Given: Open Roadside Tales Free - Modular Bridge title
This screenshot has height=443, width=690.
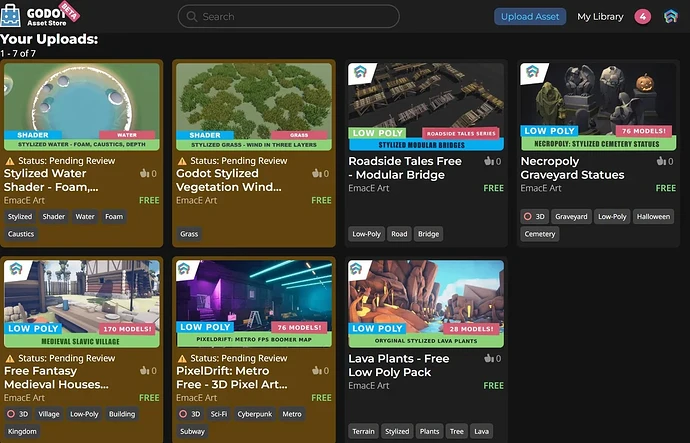Looking at the screenshot, I should [405, 168].
